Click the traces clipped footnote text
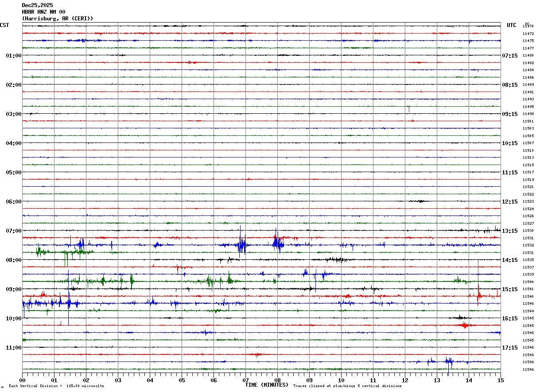536x392 pixels. (x=347, y=386)
